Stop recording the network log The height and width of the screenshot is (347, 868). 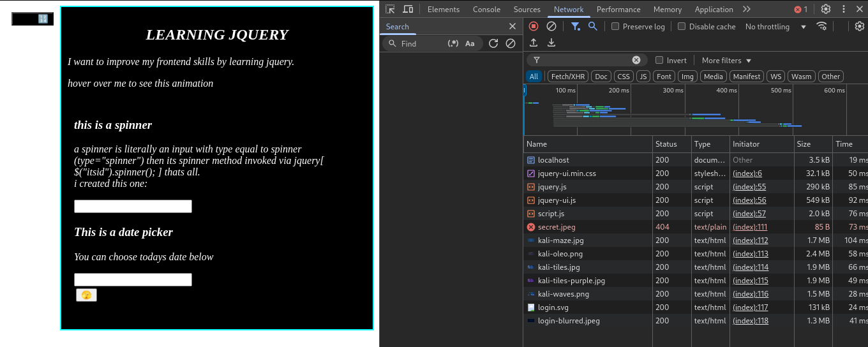click(534, 26)
